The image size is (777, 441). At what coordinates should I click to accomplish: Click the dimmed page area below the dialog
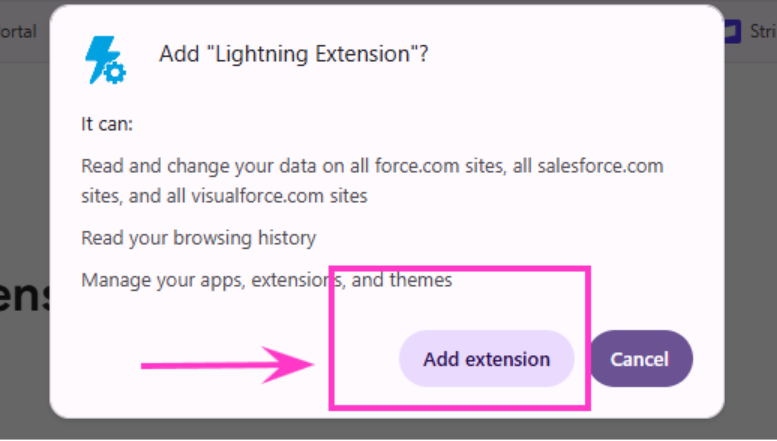[388, 430]
